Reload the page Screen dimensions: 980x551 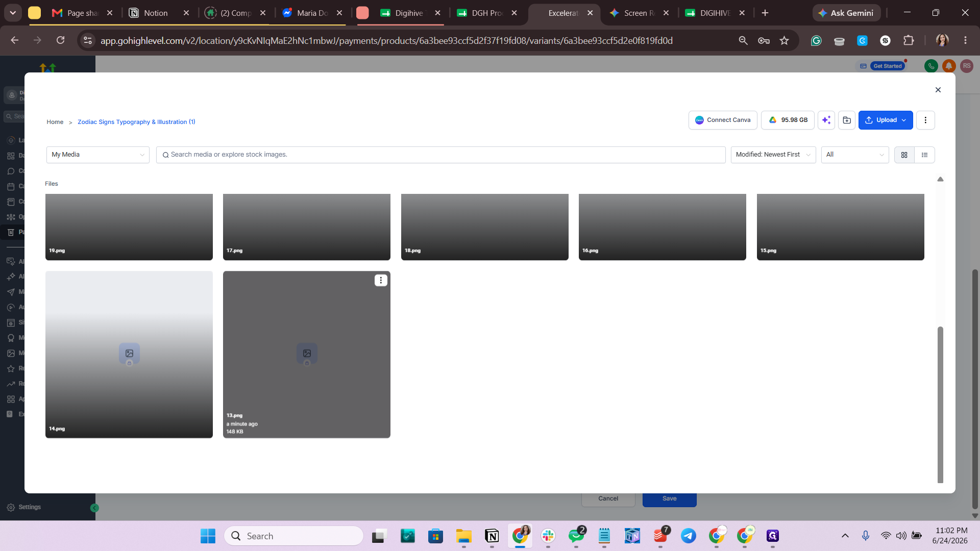tap(60, 40)
